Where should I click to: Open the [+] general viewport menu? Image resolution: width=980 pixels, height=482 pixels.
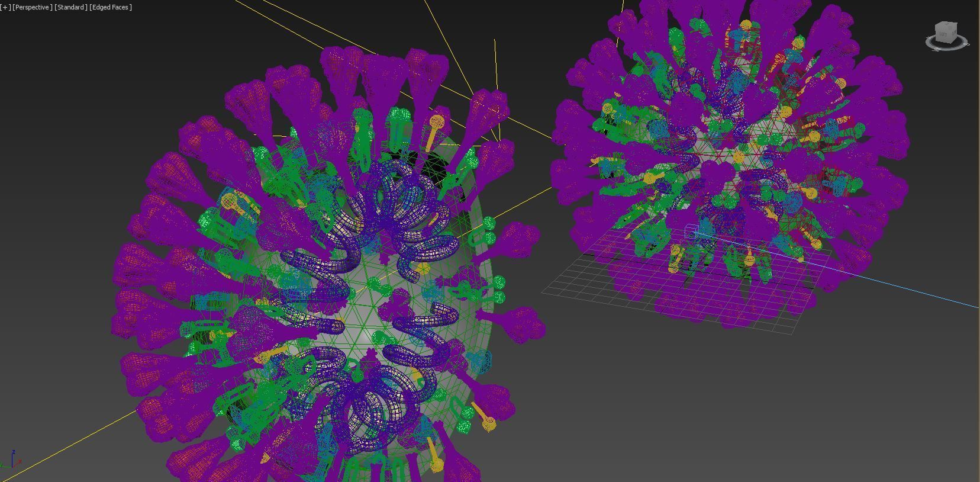click(x=6, y=7)
